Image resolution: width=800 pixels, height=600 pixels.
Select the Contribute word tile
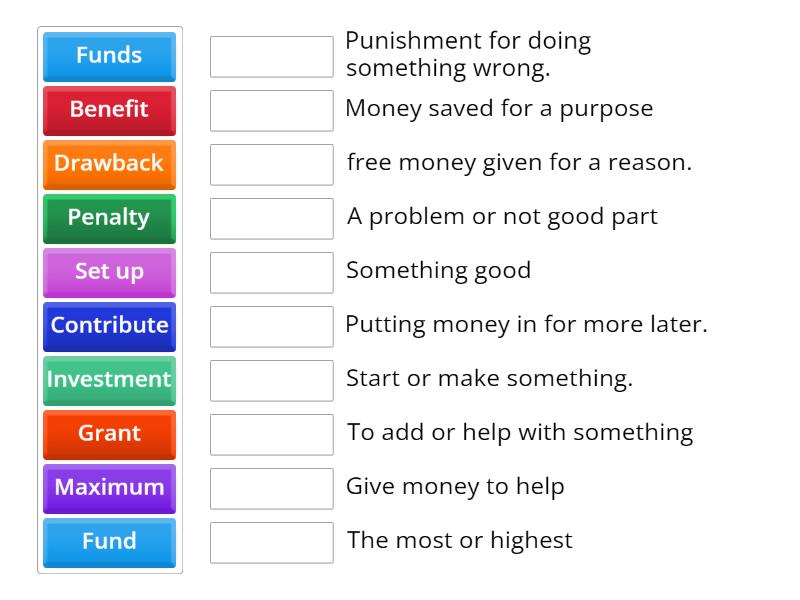point(108,326)
